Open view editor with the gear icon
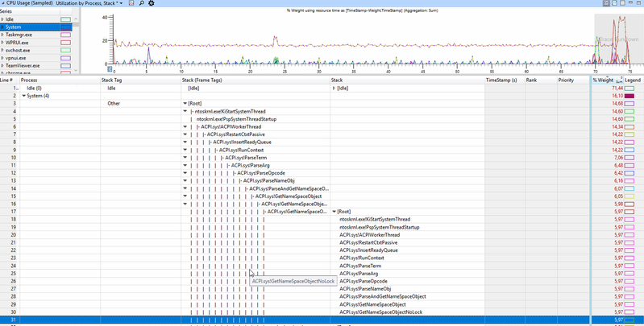 pyautogui.click(x=151, y=4)
